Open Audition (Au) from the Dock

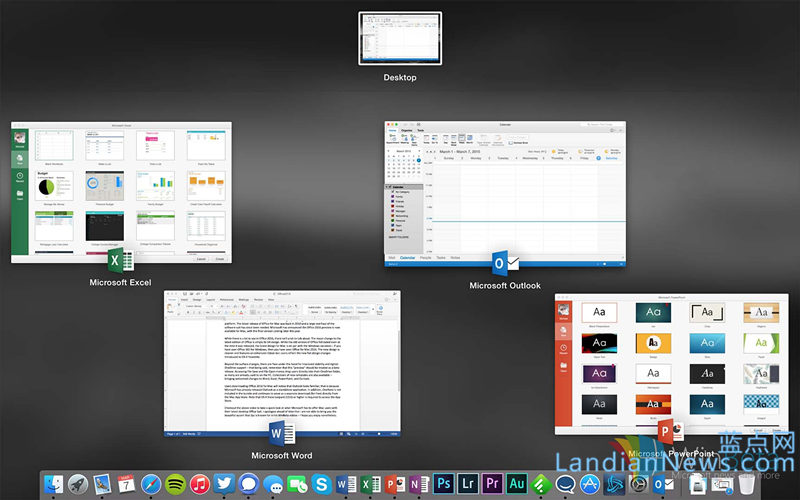517,483
